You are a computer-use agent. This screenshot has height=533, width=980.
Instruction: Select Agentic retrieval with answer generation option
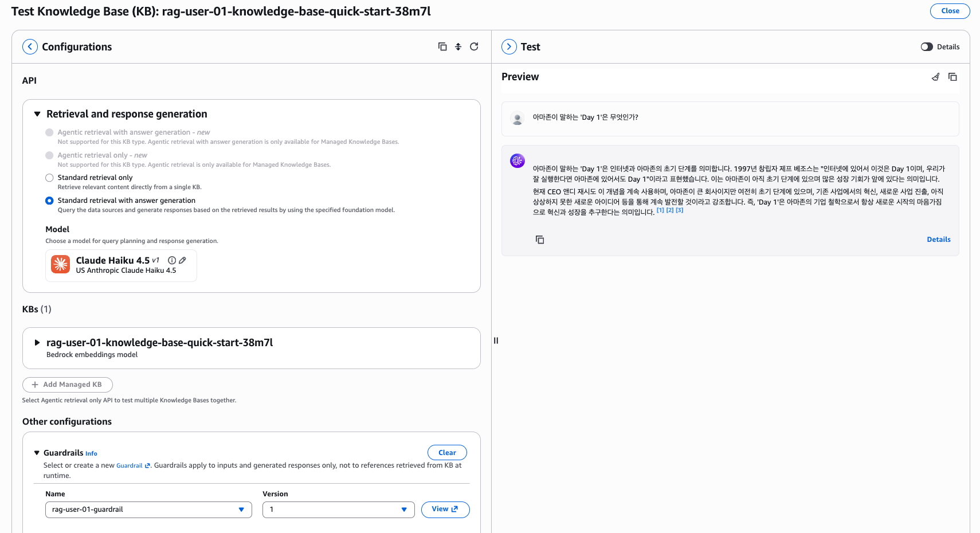[49, 132]
